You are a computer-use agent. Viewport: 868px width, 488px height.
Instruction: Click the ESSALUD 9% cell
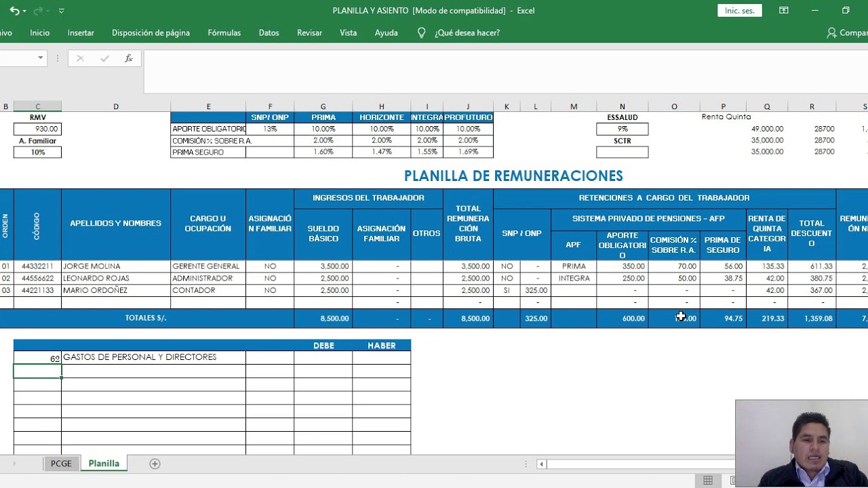pyautogui.click(x=623, y=129)
